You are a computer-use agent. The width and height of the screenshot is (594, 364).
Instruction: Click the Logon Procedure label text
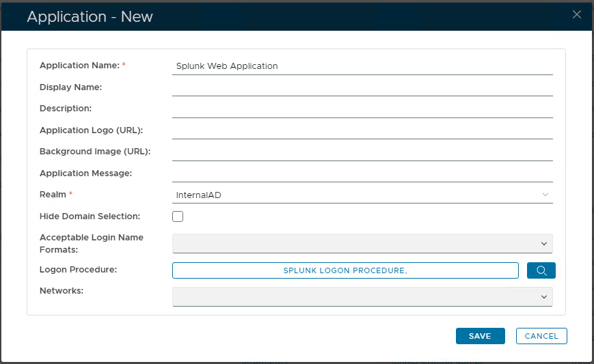tap(78, 270)
